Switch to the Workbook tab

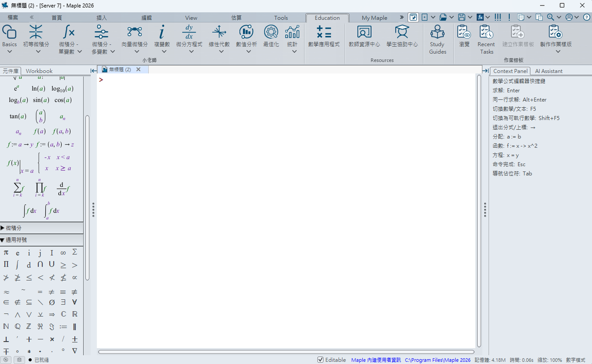point(39,71)
